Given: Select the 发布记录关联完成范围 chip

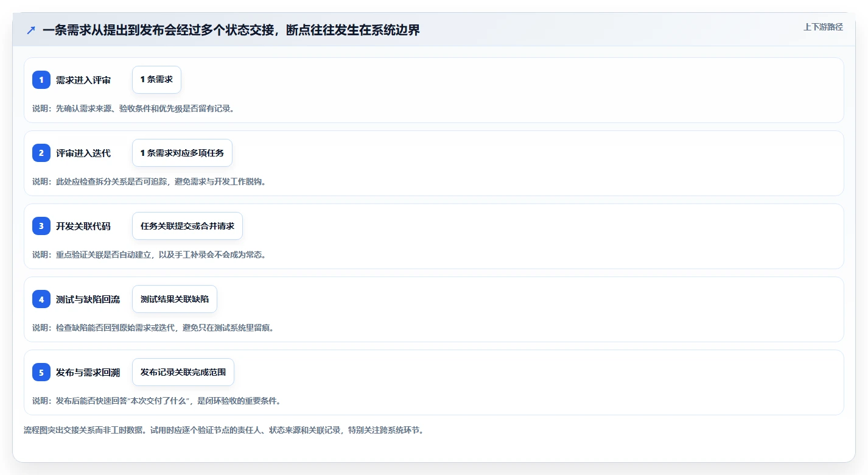Looking at the screenshot, I should [183, 372].
